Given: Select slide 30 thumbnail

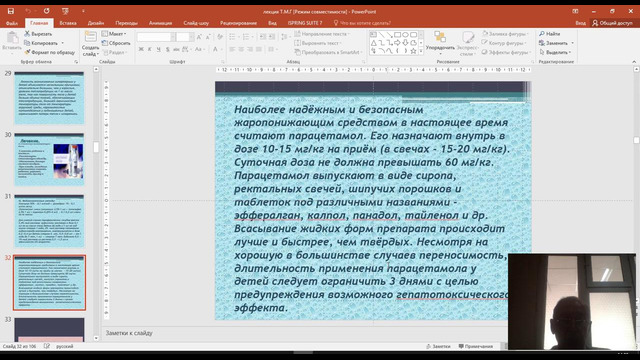Looking at the screenshot, I should pyautogui.click(x=49, y=159).
